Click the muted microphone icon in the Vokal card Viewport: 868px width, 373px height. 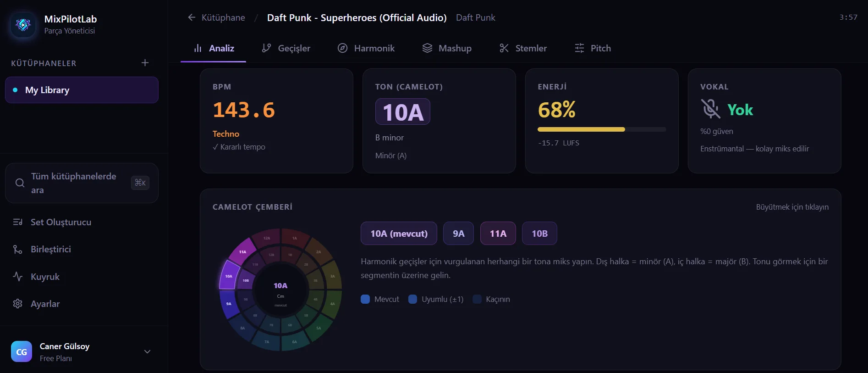710,109
